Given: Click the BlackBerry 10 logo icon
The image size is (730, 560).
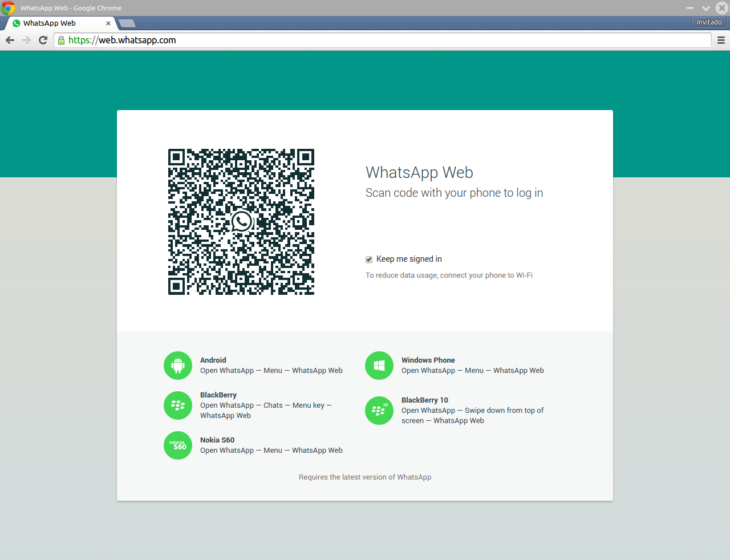Looking at the screenshot, I should pos(379,411).
